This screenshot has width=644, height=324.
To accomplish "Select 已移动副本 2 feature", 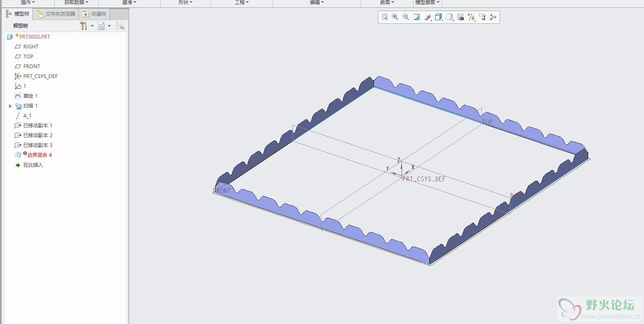I will coord(38,135).
